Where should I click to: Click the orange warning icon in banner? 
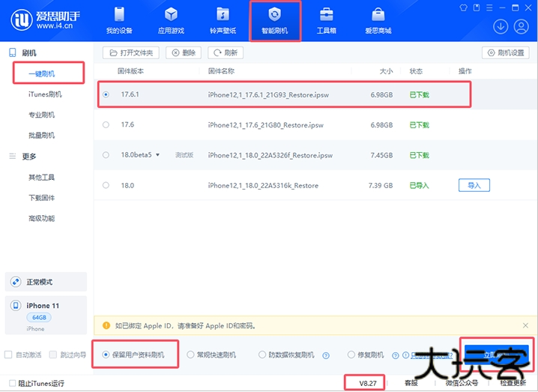point(106,325)
